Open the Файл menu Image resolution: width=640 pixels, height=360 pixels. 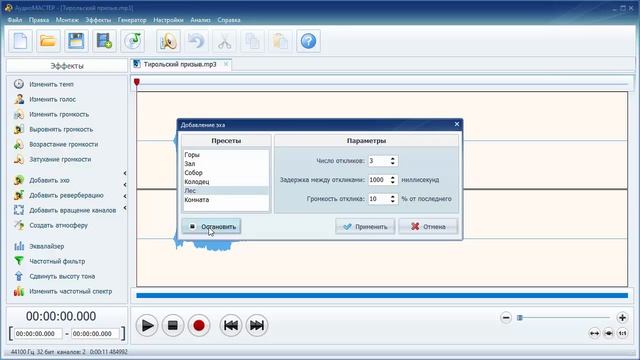click(15, 20)
